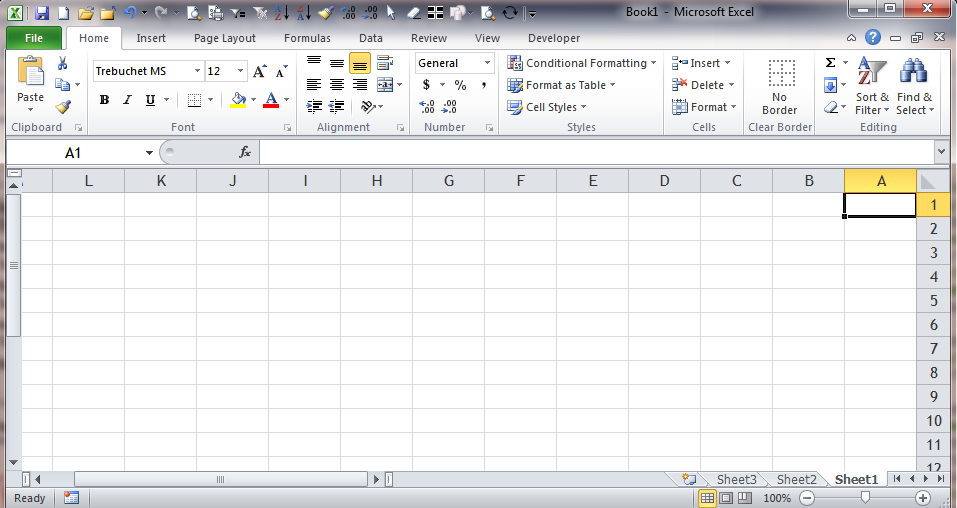Toggle Bottom Align in Alignment group
The width and height of the screenshot is (957, 508).
[359, 63]
